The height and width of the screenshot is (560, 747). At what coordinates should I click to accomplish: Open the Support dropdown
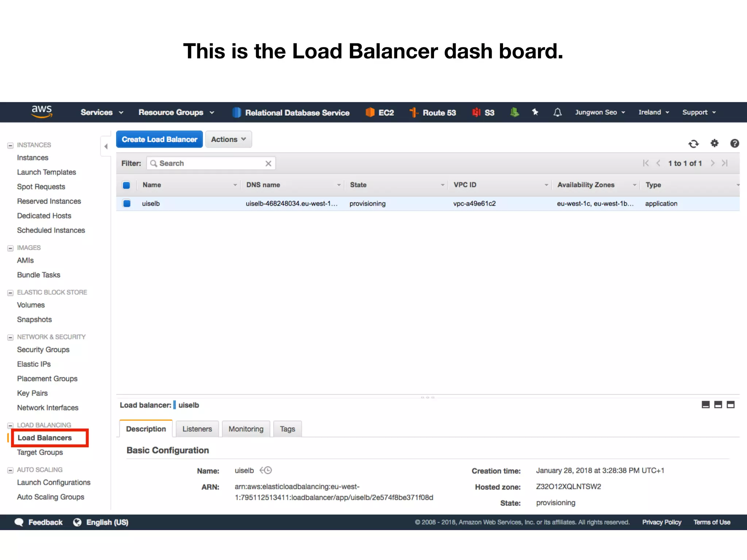pyautogui.click(x=699, y=112)
